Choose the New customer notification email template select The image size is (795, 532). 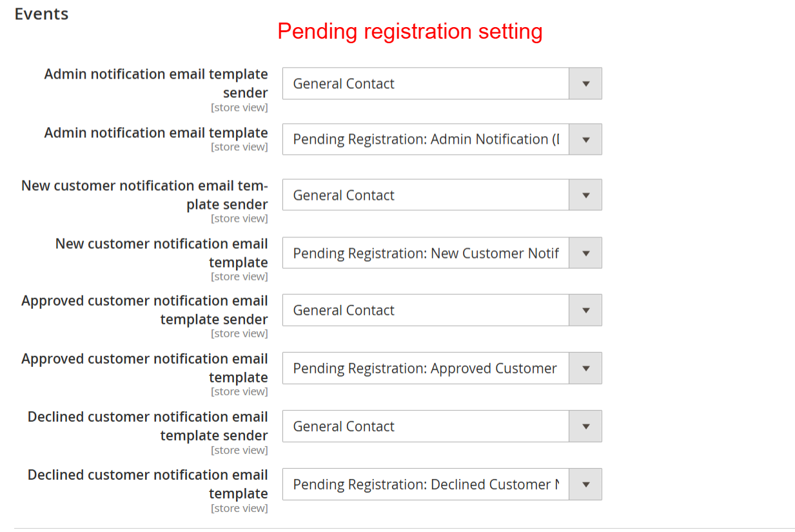coord(442,253)
